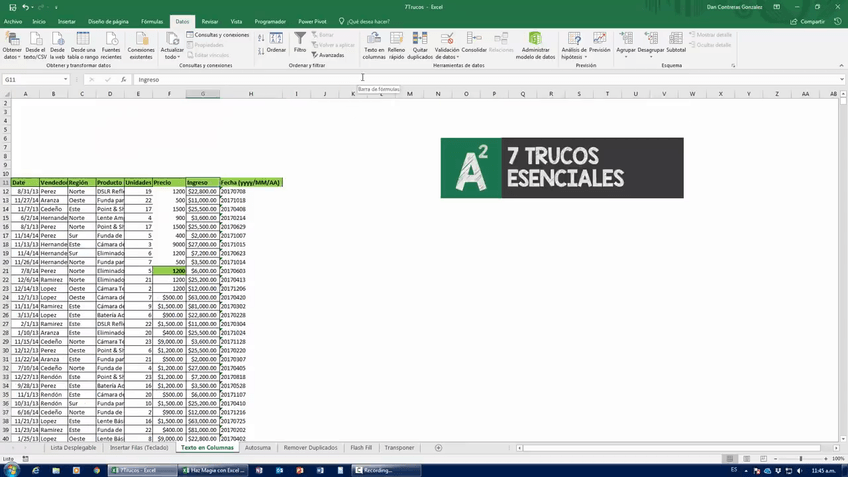The width and height of the screenshot is (848, 477).
Task: Open Windows Start menu
Action: 11,471
